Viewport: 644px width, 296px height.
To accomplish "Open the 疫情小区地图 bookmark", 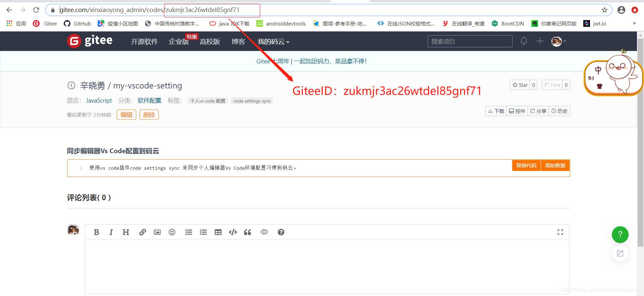I will [118, 23].
